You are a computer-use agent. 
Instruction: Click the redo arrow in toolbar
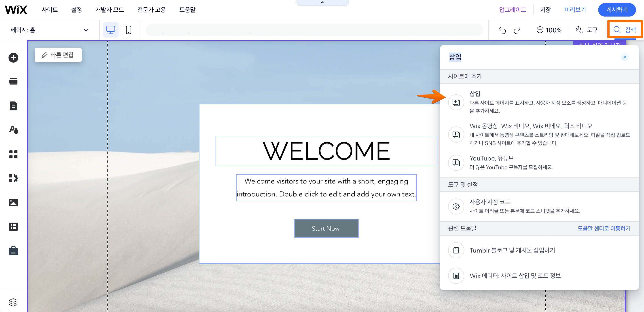[x=517, y=30]
